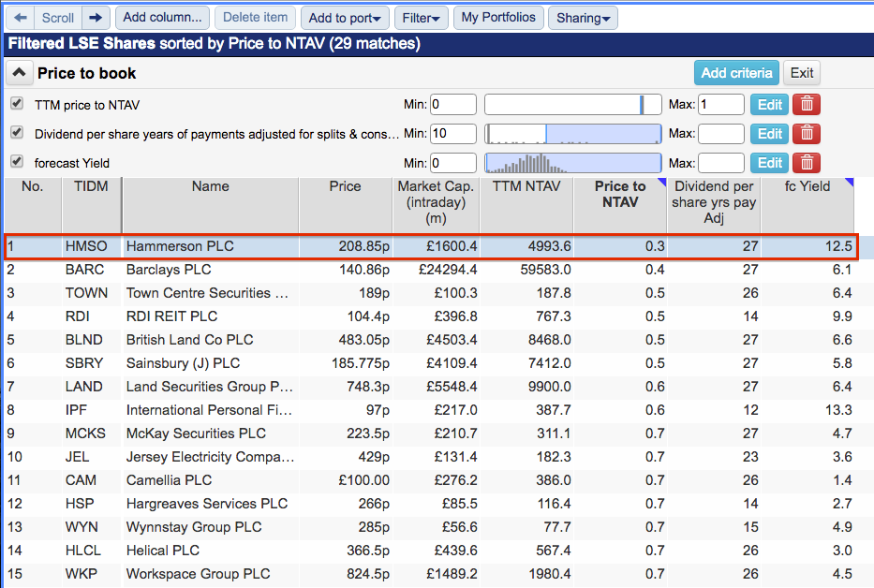Image resolution: width=874 pixels, height=588 pixels.
Task: Select Land Securities Group row name
Action: tap(210, 387)
